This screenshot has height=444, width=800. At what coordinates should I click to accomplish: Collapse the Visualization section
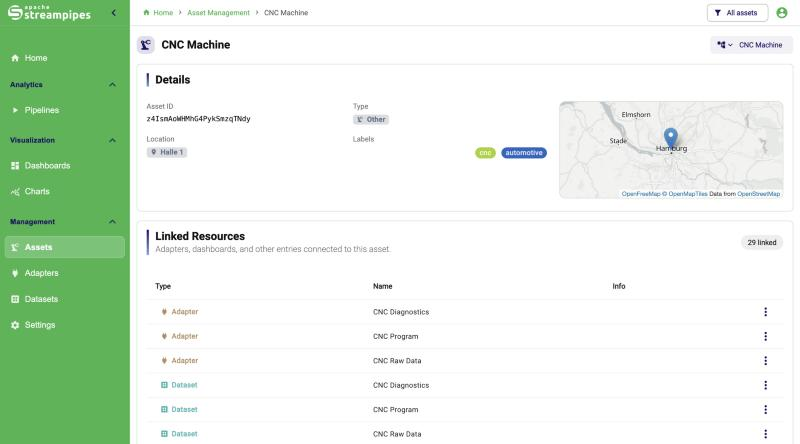click(x=112, y=140)
